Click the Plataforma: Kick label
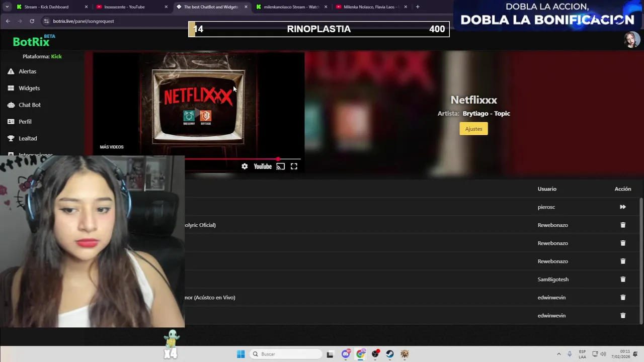Image resolution: width=644 pixels, height=362 pixels. 42,56
